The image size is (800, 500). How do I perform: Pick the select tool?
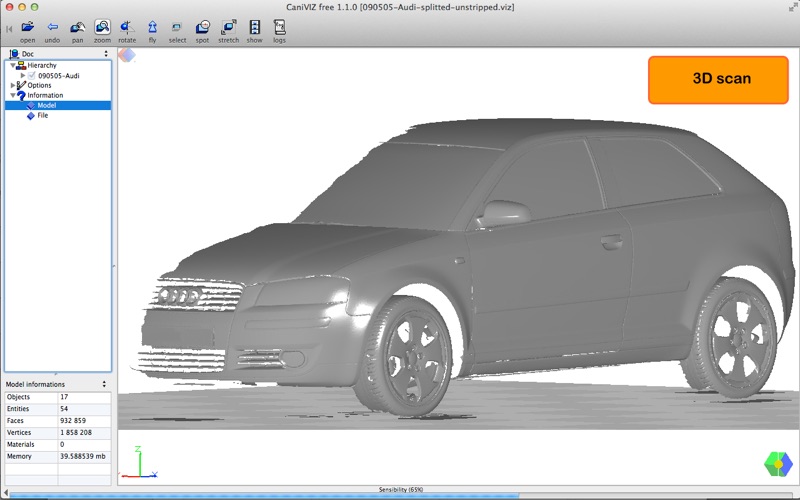(x=177, y=32)
